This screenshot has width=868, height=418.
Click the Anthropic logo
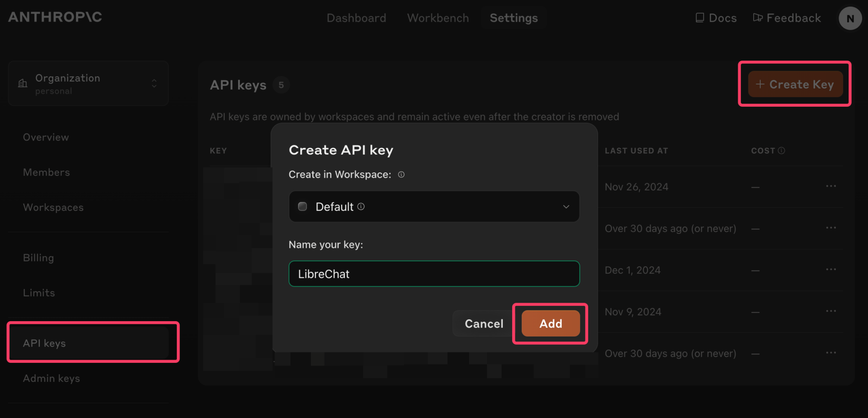point(55,17)
